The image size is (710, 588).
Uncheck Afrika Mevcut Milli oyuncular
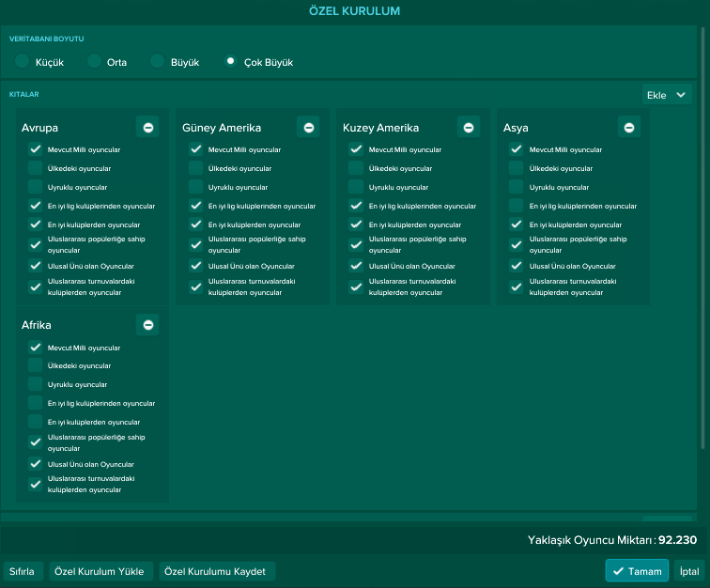(36, 348)
